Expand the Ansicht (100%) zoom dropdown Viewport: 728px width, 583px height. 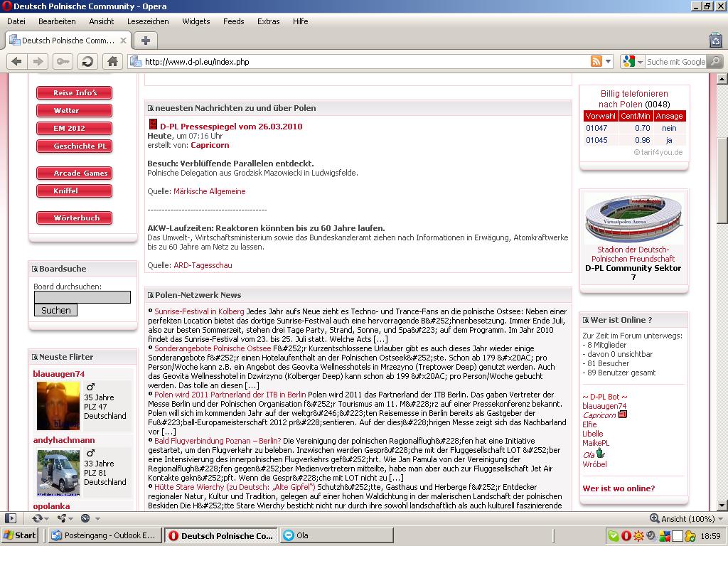[719, 519]
